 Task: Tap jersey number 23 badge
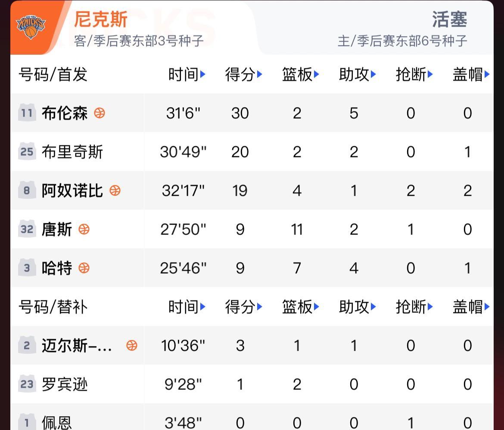(27, 384)
